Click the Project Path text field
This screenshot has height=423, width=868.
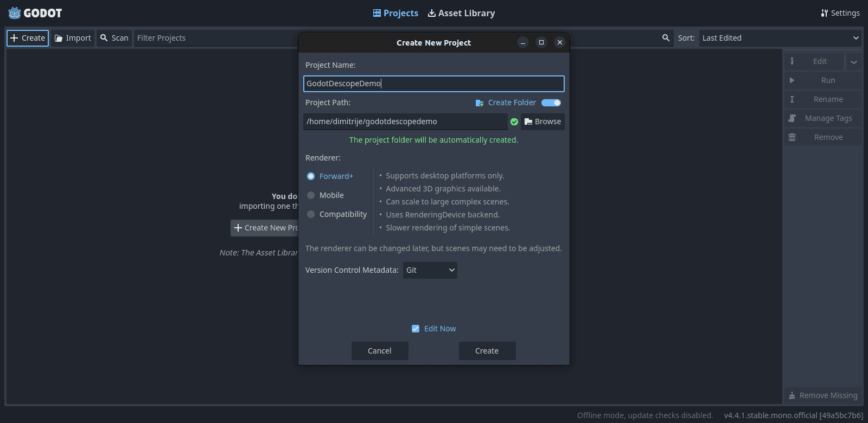click(405, 121)
